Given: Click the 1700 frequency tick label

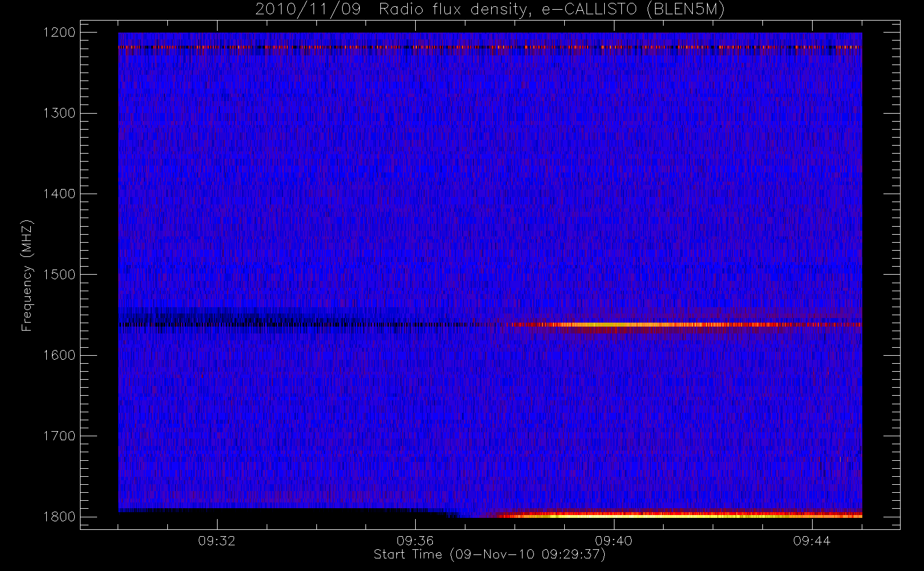Looking at the screenshot, I should pos(59,436).
